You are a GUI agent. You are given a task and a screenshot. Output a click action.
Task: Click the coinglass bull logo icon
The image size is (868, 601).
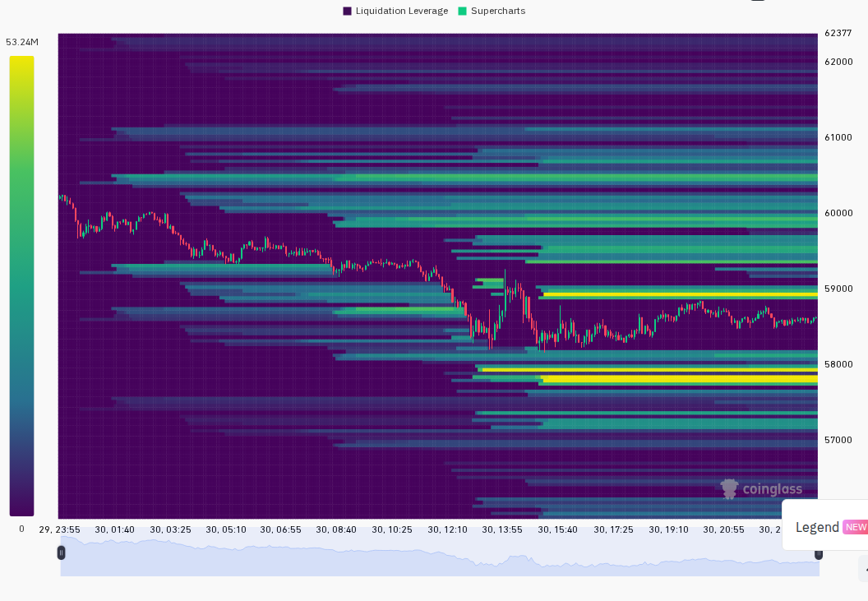coord(730,488)
